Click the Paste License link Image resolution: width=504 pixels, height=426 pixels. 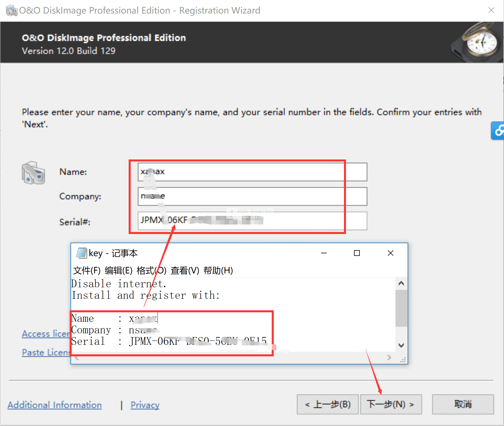click(46, 352)
